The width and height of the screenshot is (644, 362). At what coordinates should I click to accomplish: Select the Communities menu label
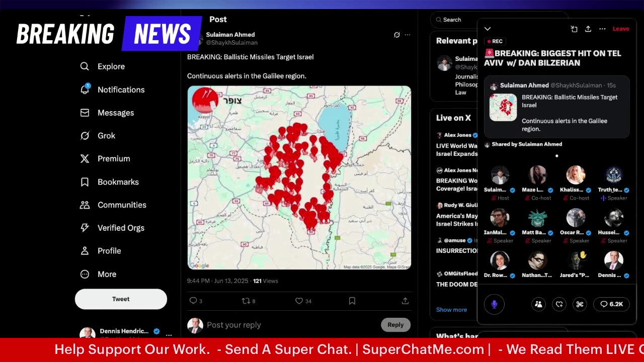pyautogui.click(x=122, y=205)
